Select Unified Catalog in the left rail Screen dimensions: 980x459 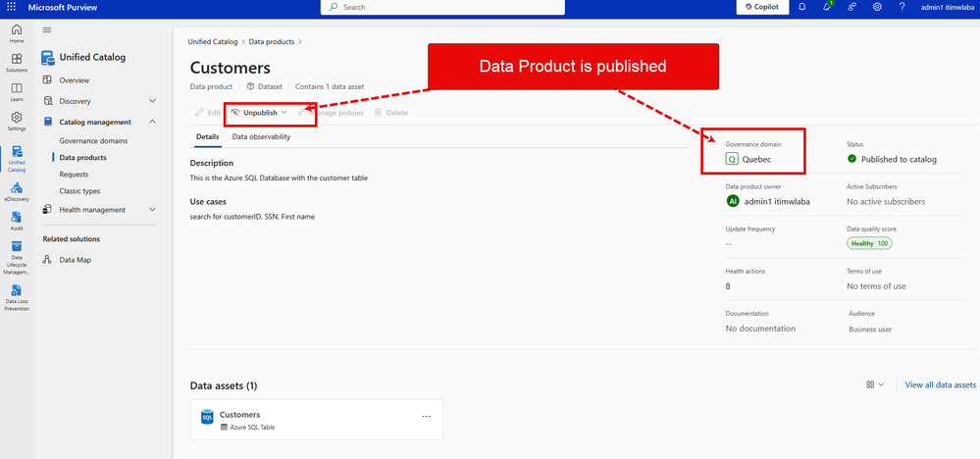tap(17, 159)
